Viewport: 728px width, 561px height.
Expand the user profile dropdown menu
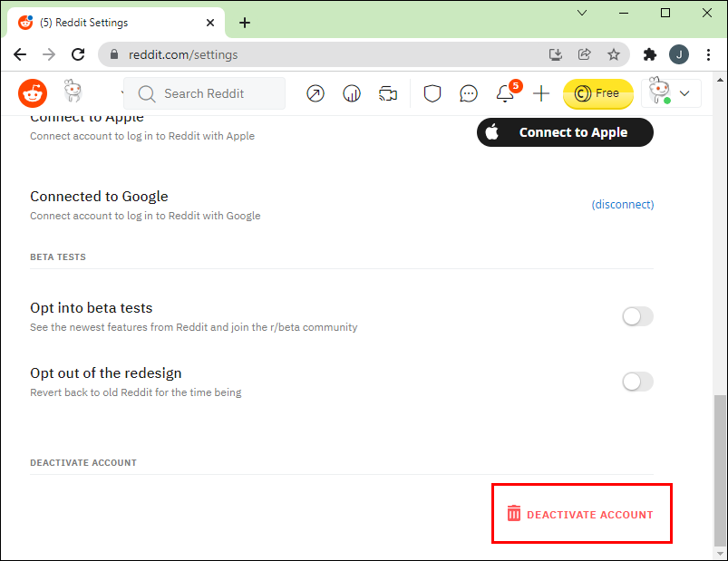[671, 92]
